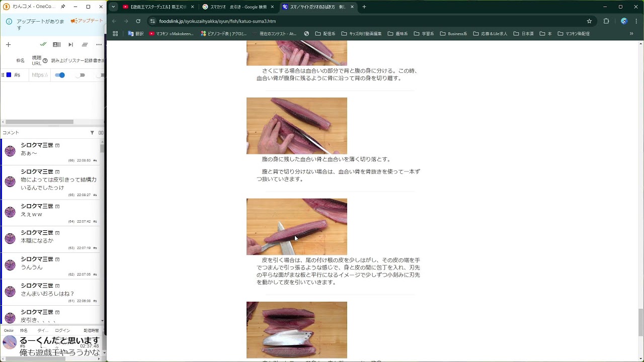This screenshot has height=362, width=644.
Task: Toggle the 読み上げ switch for #s
Action: click(60, 75)
